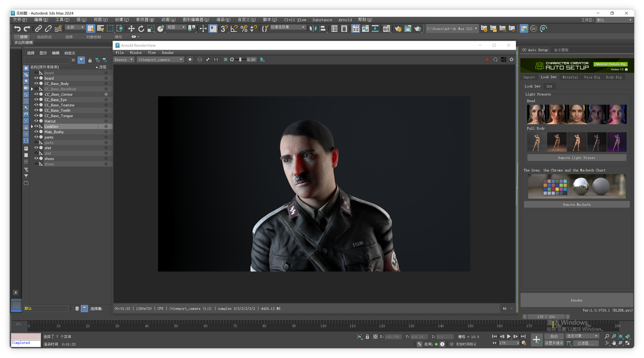
Task: Select the Move transform tool
Action: [131, 29]
